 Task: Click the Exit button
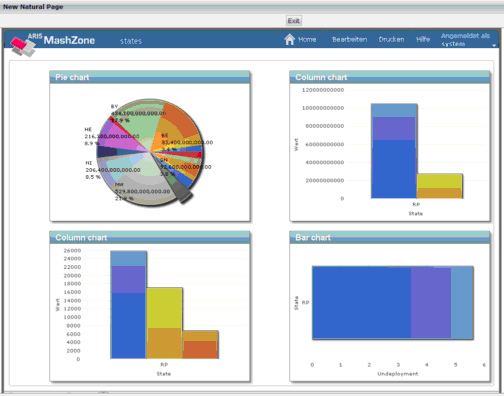[x=294, y=21]
